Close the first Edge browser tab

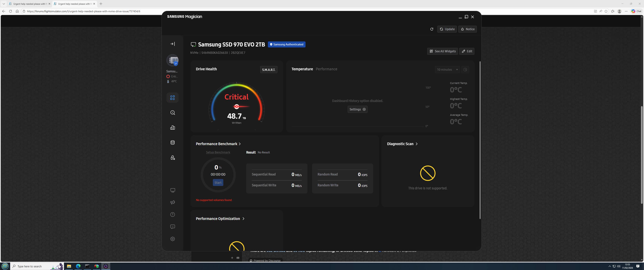click(49, 4)
